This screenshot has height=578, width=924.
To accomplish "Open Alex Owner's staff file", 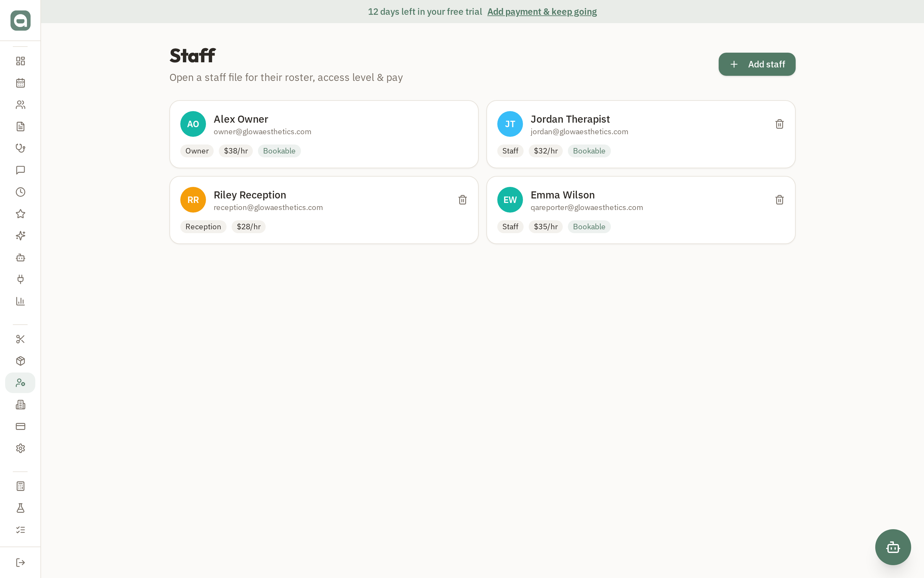I will coord(324,134).
